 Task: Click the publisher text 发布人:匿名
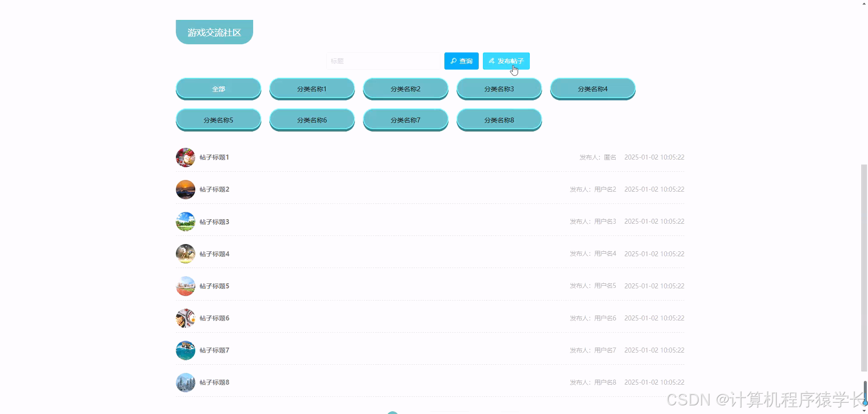tap(598, 157)
